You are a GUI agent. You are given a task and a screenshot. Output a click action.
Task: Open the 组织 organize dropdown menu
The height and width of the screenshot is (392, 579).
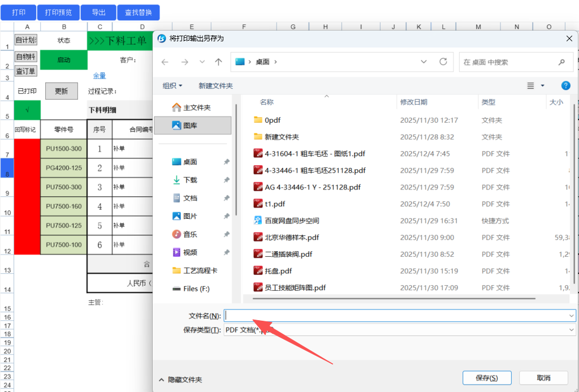click(172, 85)
